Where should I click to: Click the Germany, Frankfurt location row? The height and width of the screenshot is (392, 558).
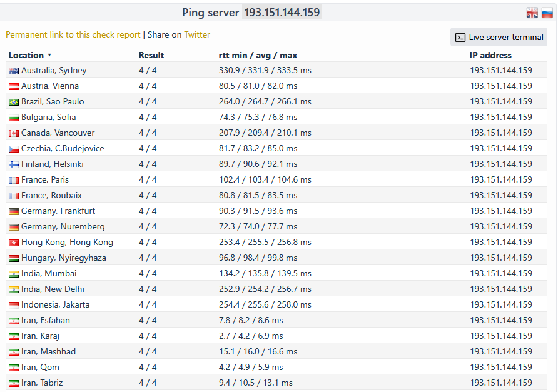(x=58, y=211)
